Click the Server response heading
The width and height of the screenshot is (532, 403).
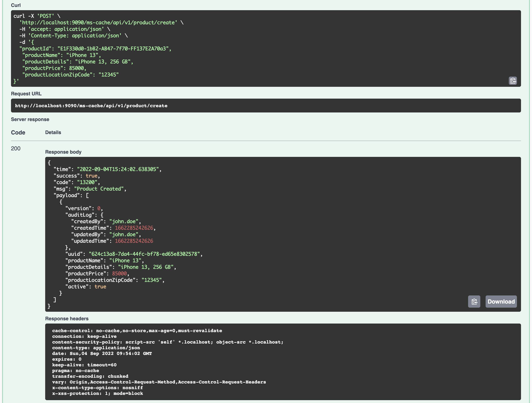pyautogui.click(x=30, y=119)
